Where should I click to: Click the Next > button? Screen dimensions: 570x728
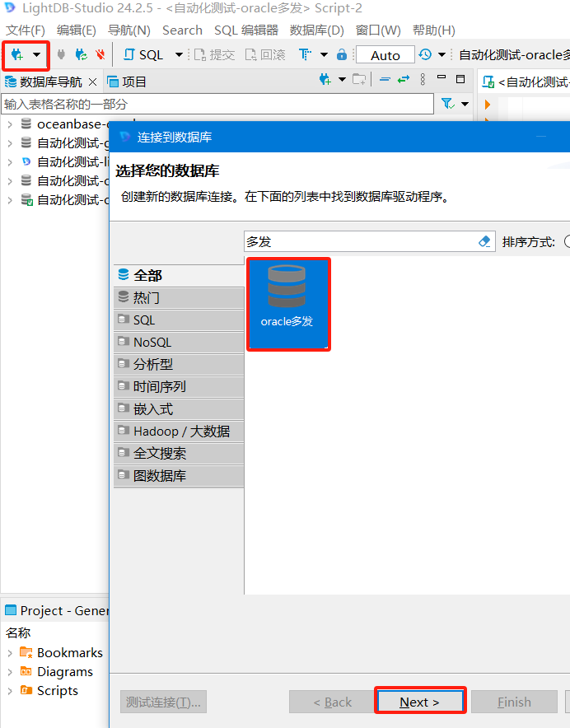[x=420, y=702]
